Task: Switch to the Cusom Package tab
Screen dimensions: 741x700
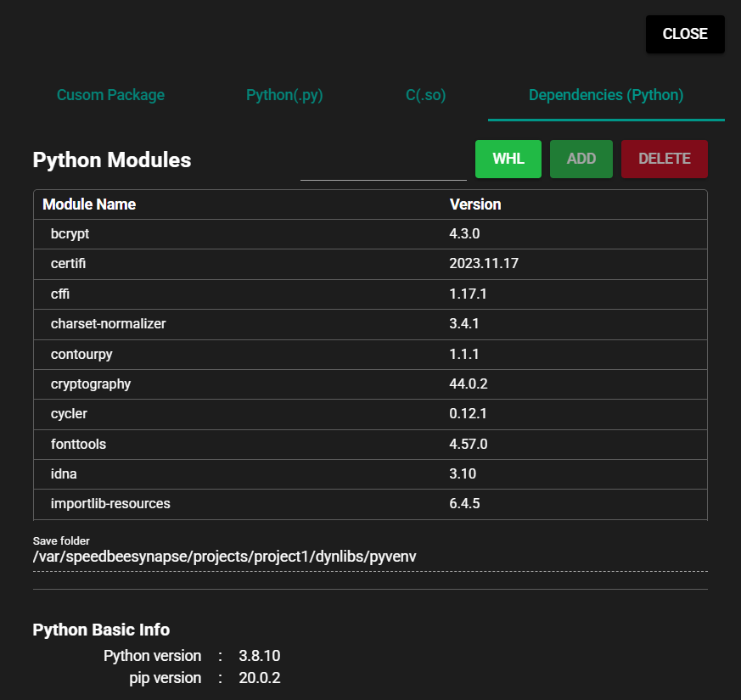Action: tap(110, 95)
